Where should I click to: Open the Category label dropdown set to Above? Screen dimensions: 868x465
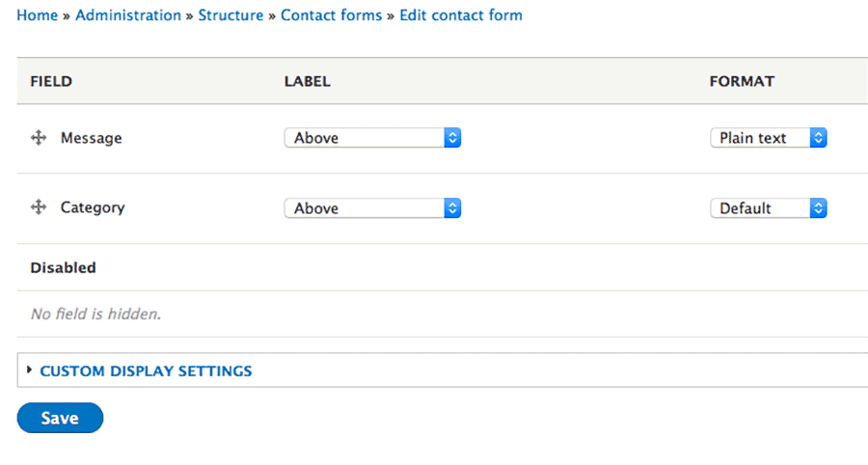372,208
